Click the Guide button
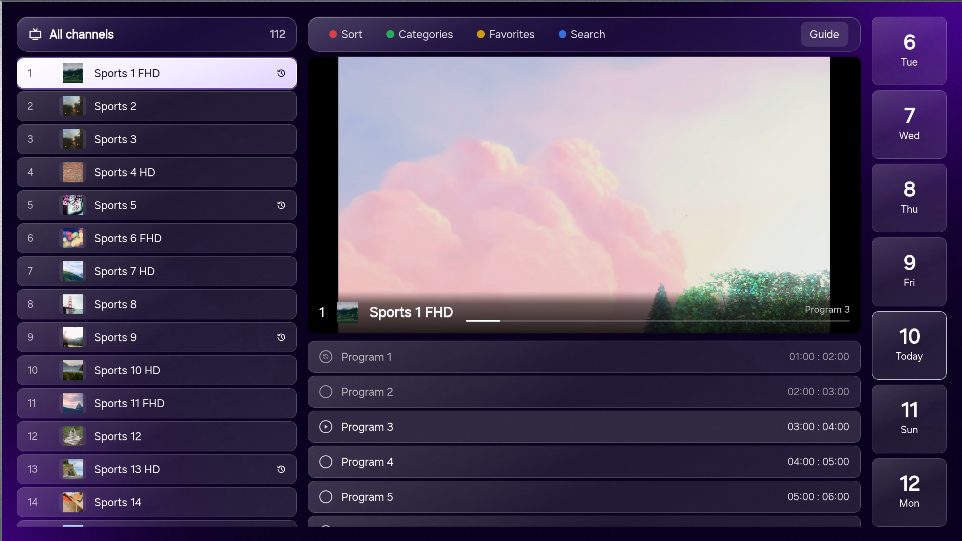Image resolution: width=962 pixels, height=541 pixels. pos(824,34)
